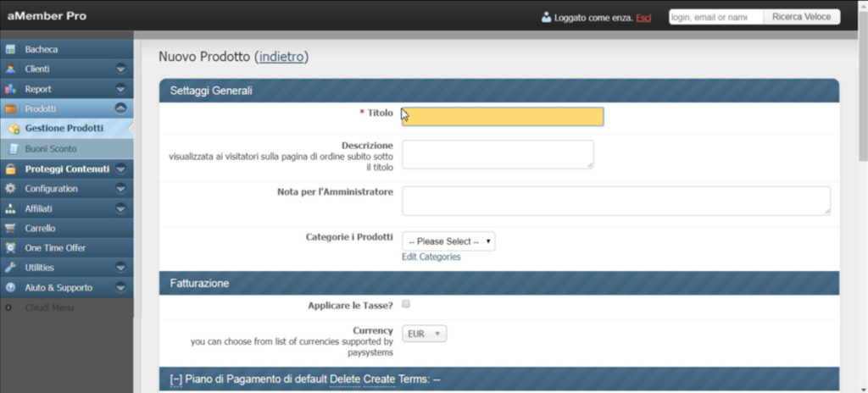Open Gestione Prodotti menu item
Screen dimensions: 868x393
point(64,129)
